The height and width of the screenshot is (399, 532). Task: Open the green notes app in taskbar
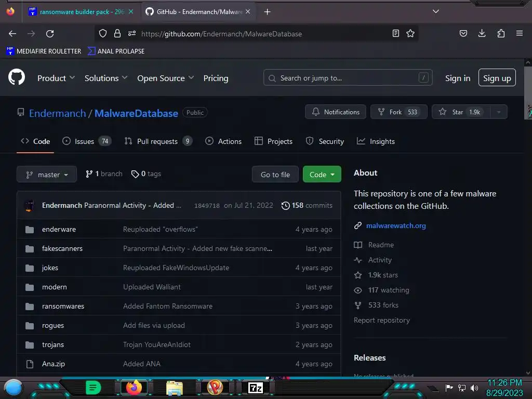[x=94, y=388]
